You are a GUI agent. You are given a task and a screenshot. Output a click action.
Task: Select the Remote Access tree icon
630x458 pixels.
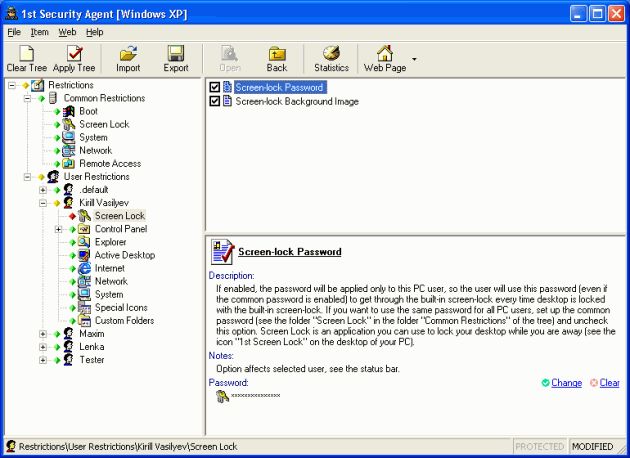(x=69, y=164)
